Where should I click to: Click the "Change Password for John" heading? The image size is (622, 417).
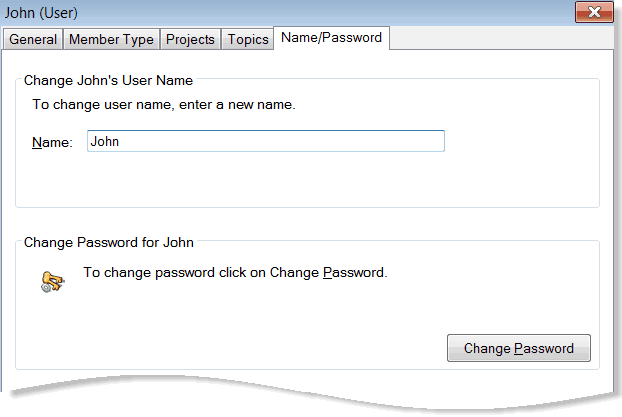(108, 241)
